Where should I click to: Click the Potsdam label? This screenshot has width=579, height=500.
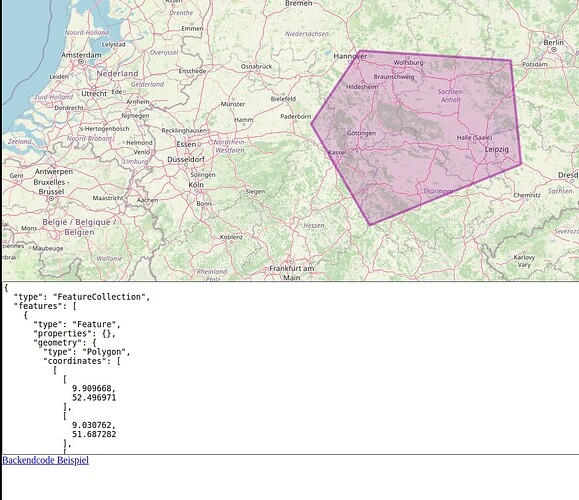point(535,64)
